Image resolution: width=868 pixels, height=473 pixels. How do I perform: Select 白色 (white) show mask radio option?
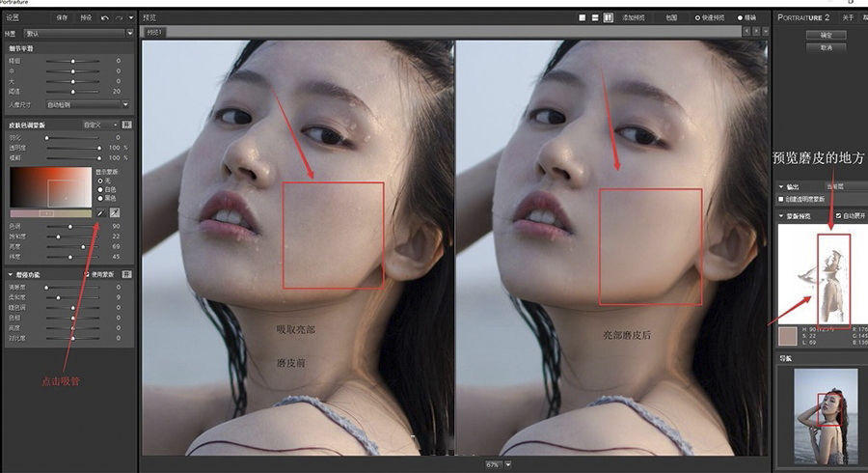click(x=100, y=189)
